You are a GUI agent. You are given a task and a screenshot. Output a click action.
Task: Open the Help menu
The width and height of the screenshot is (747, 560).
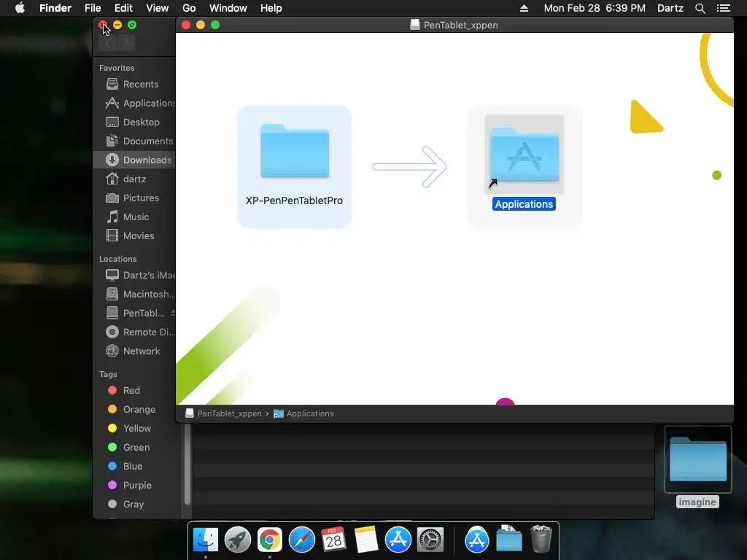click(x=271, y=8)
